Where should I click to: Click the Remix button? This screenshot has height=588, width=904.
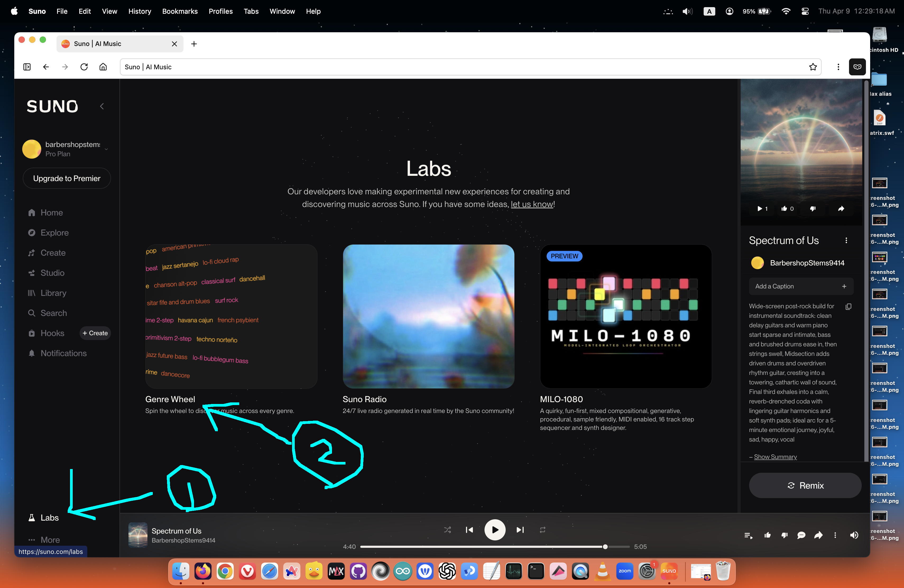tap(805, 485)
